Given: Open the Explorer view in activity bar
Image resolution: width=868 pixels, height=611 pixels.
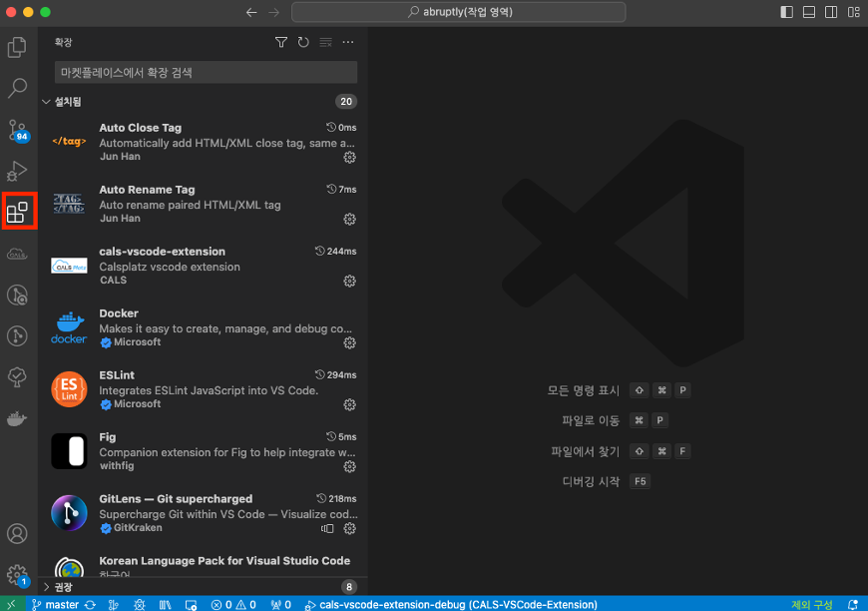Looking at the screenshot, I should pyautogui.click(x=17, y=48).
